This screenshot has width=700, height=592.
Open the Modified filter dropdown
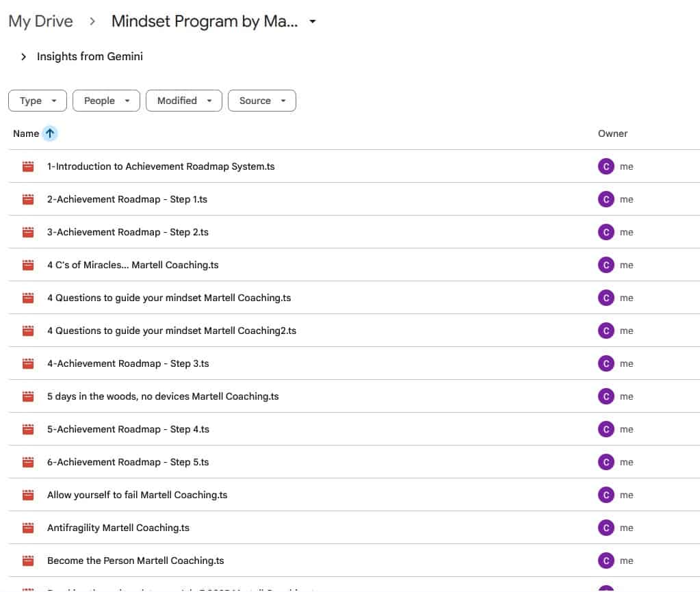coord(183,101)
